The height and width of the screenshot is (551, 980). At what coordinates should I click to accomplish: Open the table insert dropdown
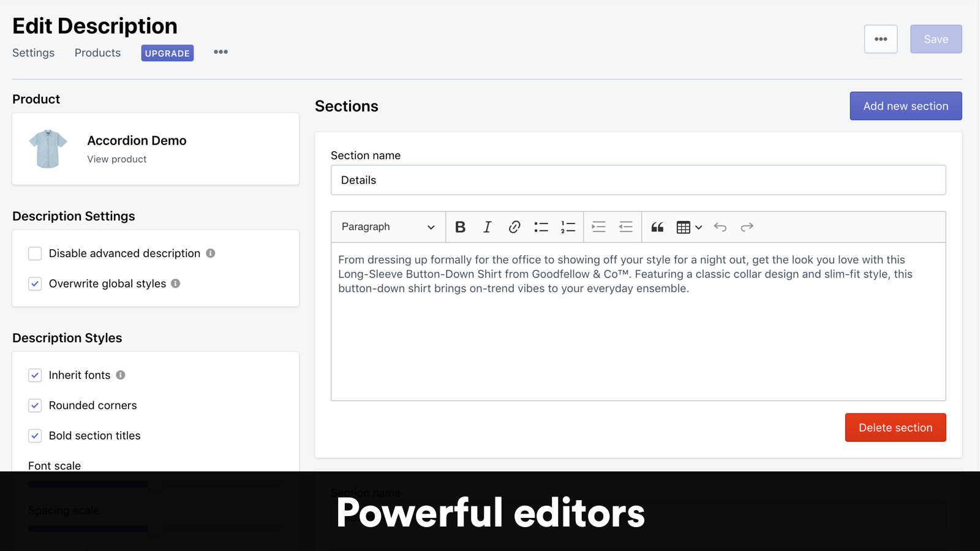pos(699,227)
